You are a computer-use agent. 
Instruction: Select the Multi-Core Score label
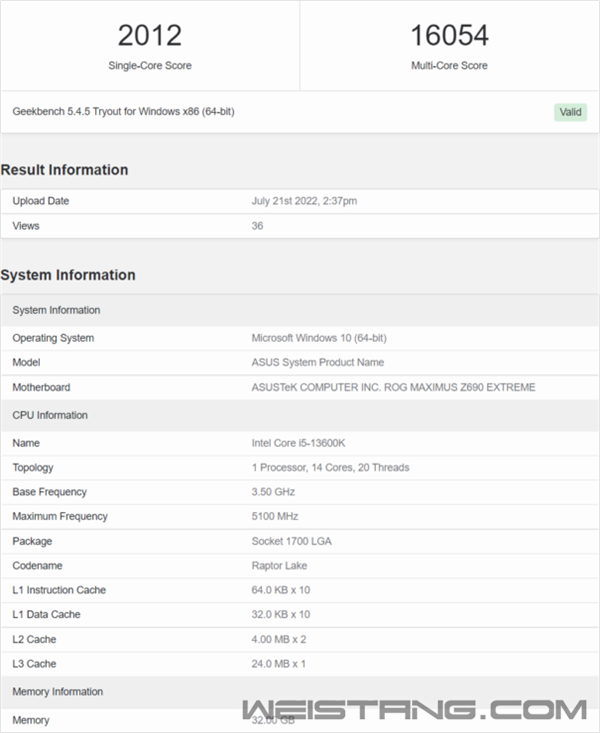point(449,66)
